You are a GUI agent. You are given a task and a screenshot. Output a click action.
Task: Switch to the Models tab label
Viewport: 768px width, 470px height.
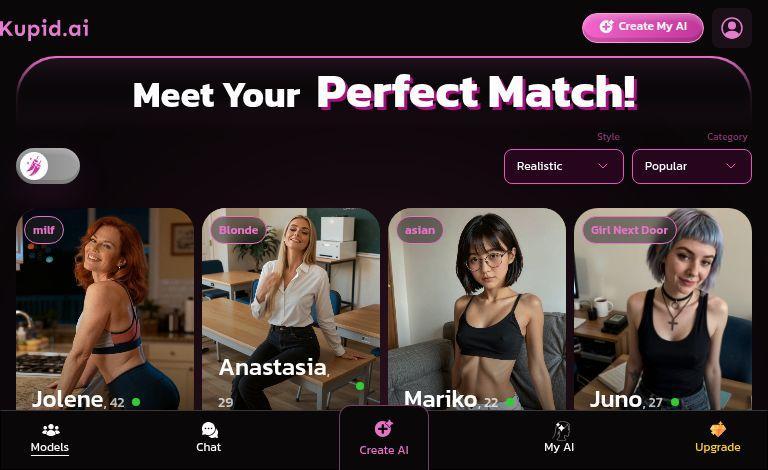pos(49,447)
